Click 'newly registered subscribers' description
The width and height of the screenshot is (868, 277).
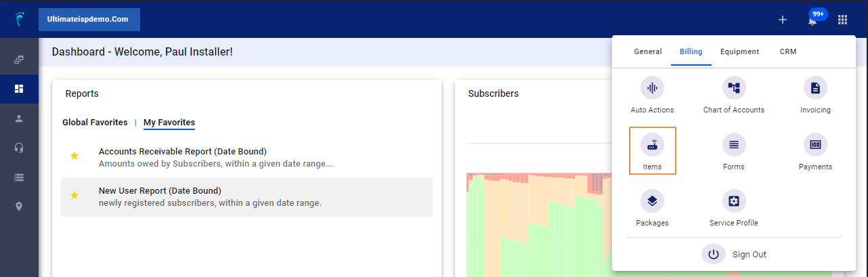click(x=210, y=203)
